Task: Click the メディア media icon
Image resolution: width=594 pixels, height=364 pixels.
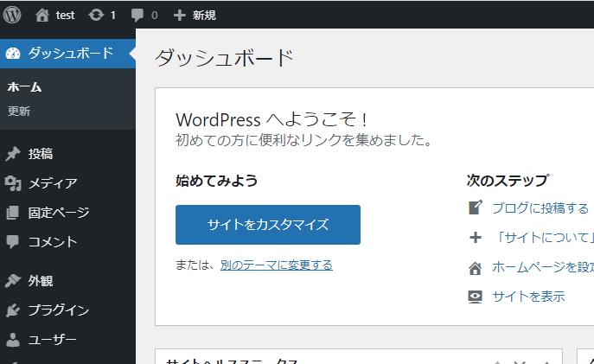Action: click(x=13, y=183)
